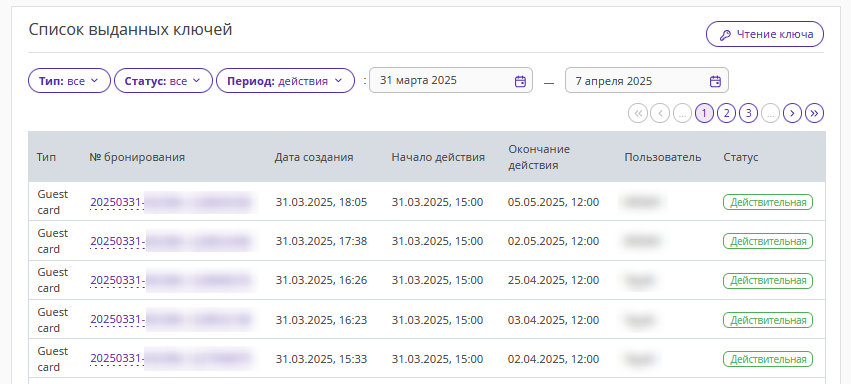Go to previous page arrow

[x=660, y=113]
